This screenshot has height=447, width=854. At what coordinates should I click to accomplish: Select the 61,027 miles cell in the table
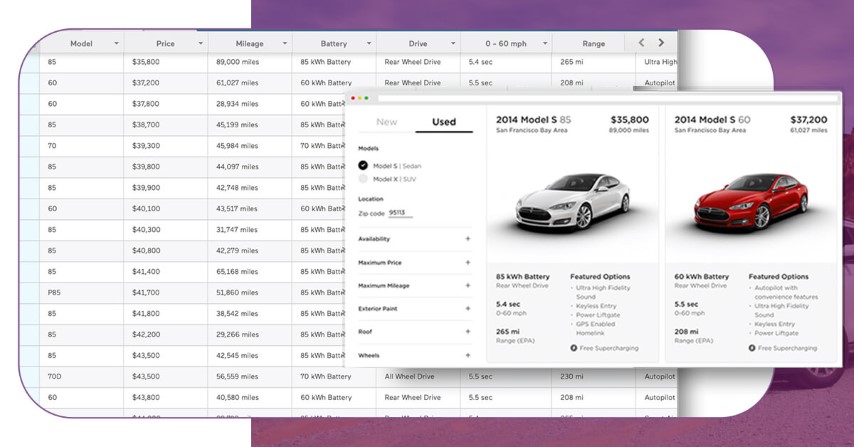point(249,83)
